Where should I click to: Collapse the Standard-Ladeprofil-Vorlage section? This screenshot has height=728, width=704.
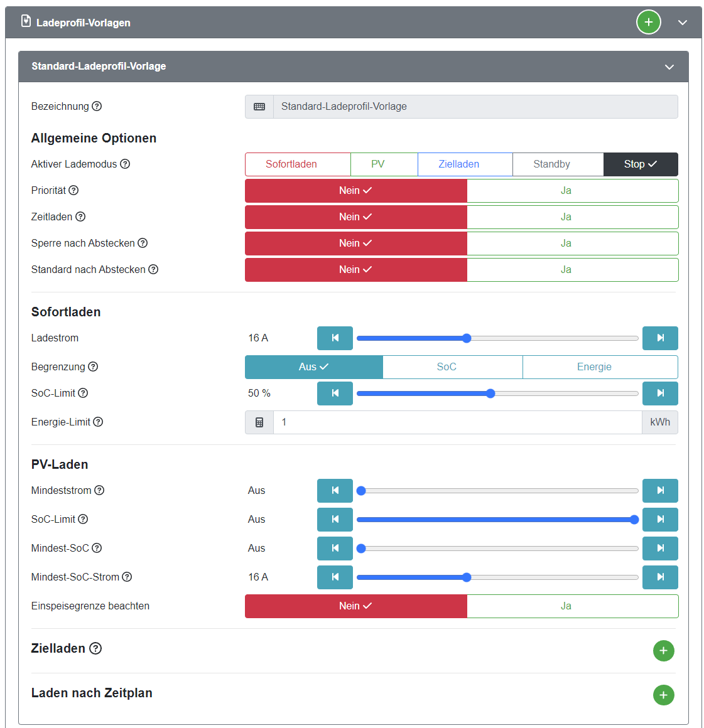click(669, 67)
